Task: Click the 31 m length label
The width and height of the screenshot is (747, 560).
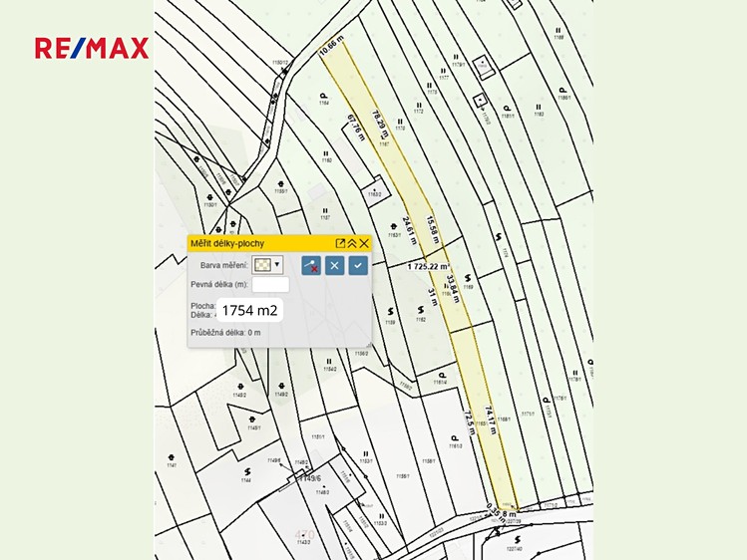Action: point(433,297)
